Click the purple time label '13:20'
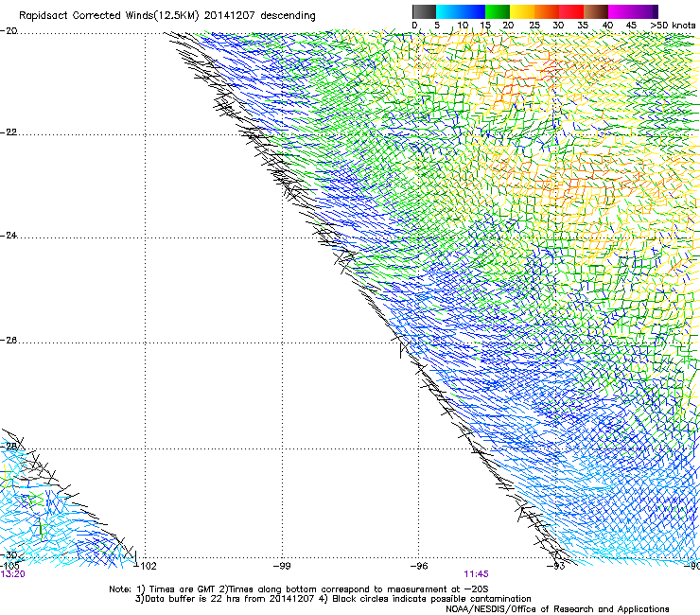Image resolution: width=700 pixels, height=615 pixels. 12,574
